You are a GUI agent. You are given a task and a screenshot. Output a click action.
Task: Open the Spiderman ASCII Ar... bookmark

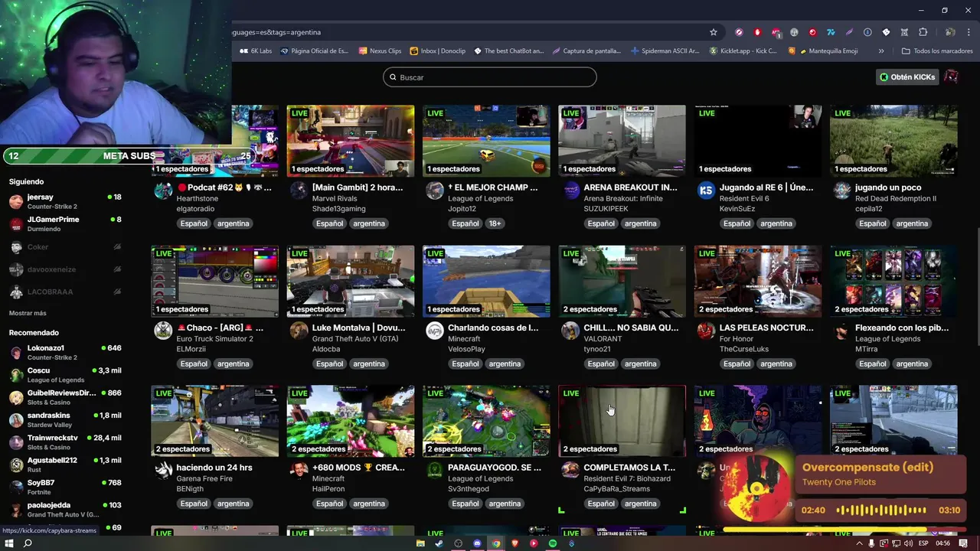(x=665, y=51)
